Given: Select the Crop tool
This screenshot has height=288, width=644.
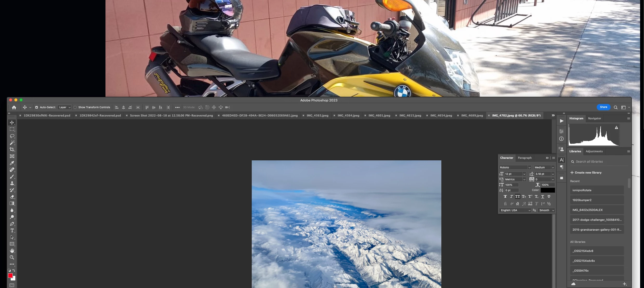Looking at the screenshot, I should tap(12, 149).
